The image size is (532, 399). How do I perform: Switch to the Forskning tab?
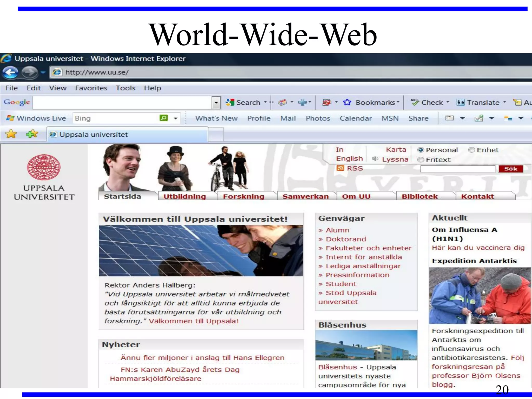pyautogui.click(x=247, y=196)
